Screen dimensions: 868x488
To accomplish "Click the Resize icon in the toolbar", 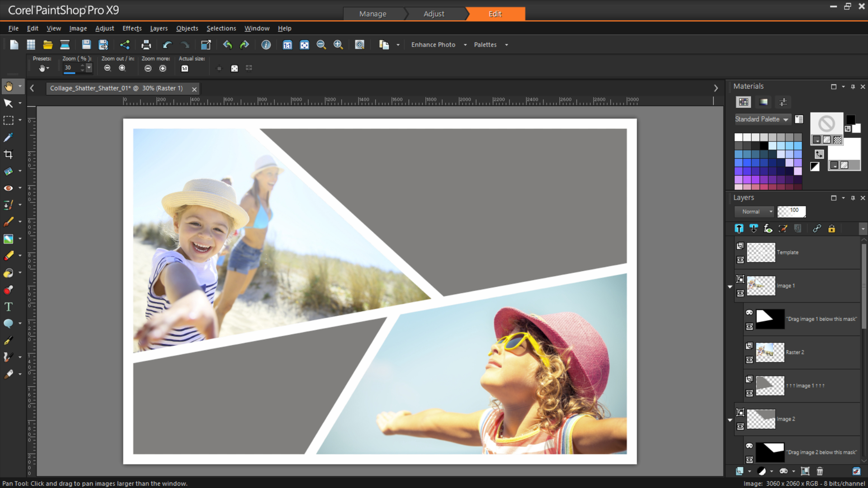I will tap(206, 45).
